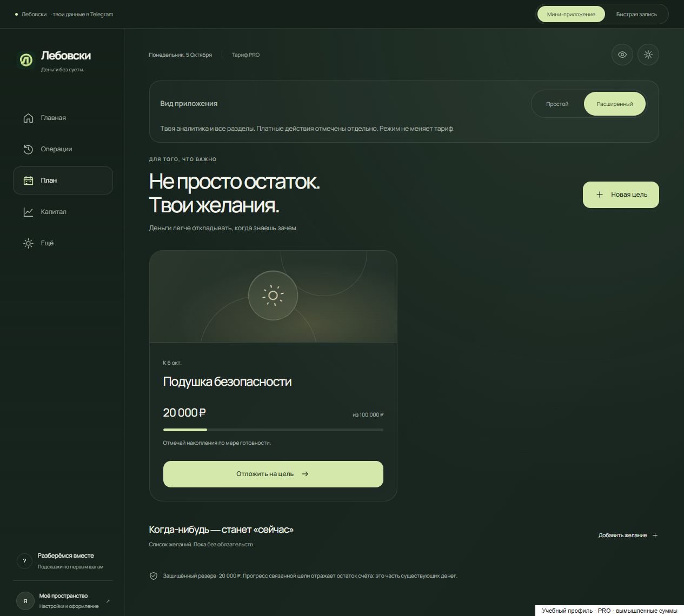The image size is (684, 616).
Task: Click the plus icon in Новая цель button
Action: click(x=599, y=195)
